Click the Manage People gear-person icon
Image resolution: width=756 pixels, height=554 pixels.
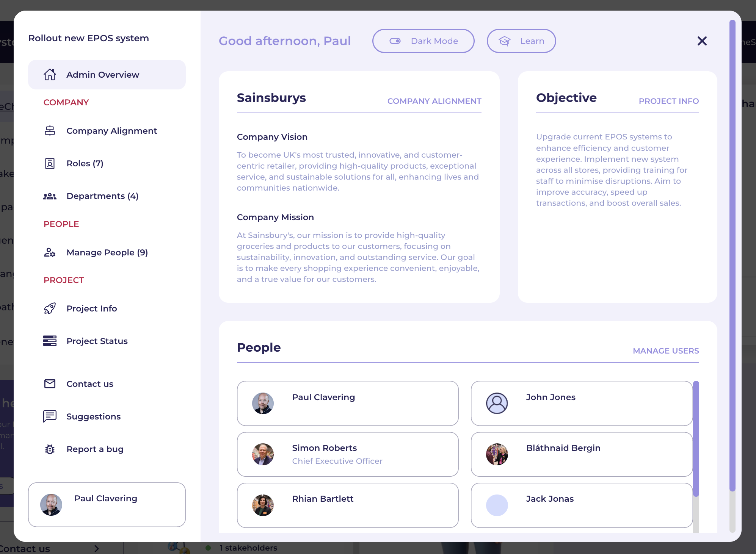(x=50, y=252)
